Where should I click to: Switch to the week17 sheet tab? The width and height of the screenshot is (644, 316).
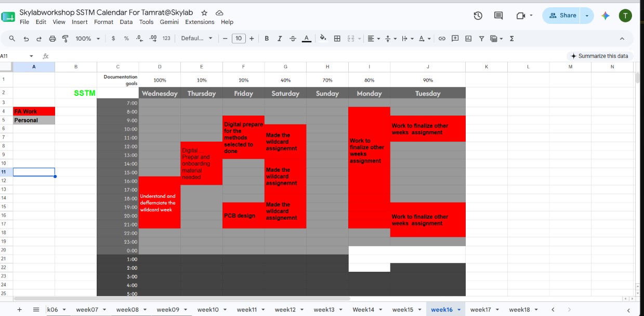click(480, 310)
